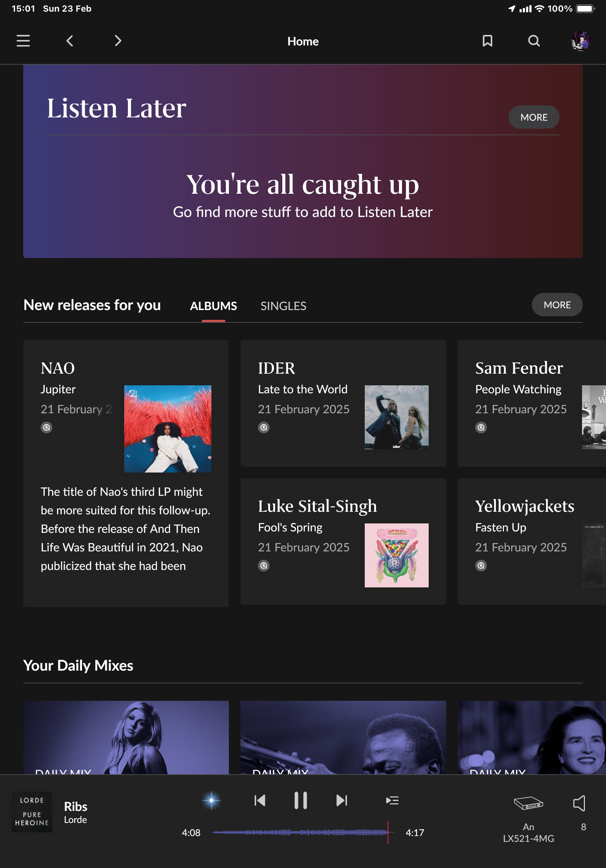Go forward with the right chevron

tap(118, 41)
